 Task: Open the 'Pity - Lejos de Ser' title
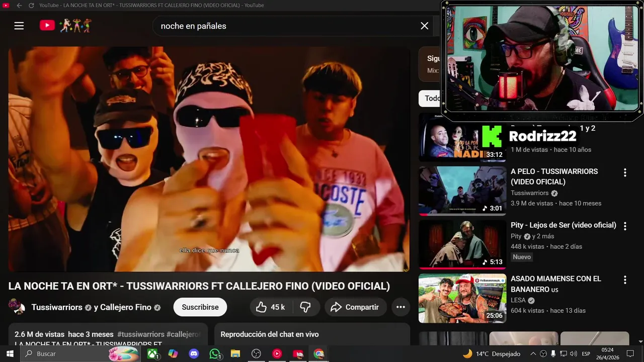pos(563,225)
